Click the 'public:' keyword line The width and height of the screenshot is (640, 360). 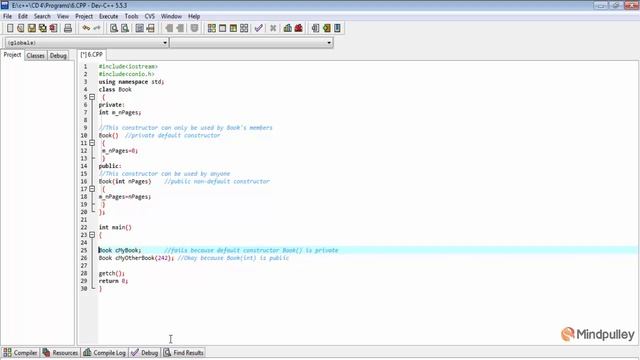click(x=110, y=166)
